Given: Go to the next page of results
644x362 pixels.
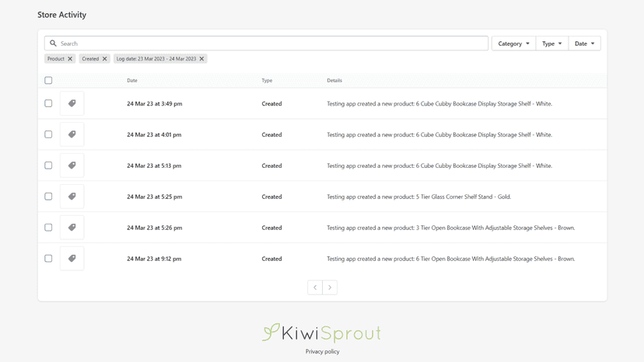Looking at the screenshot, I should [x=330, y=287].
